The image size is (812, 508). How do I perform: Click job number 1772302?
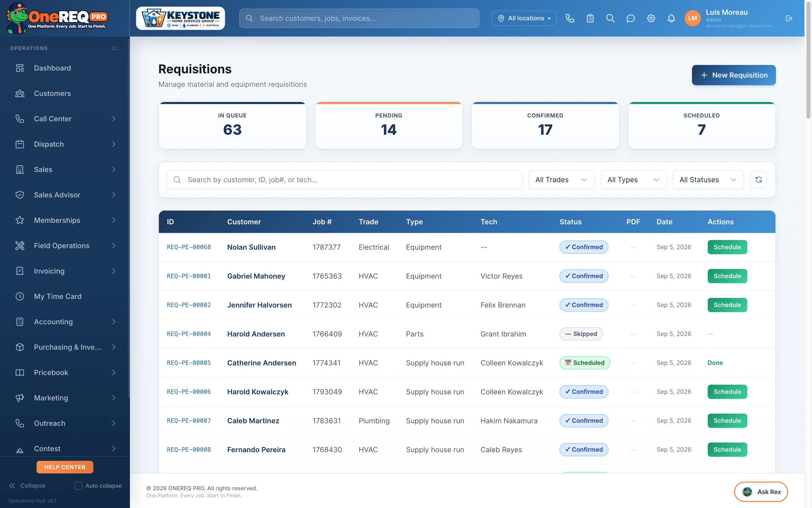[x=327, y=305]
